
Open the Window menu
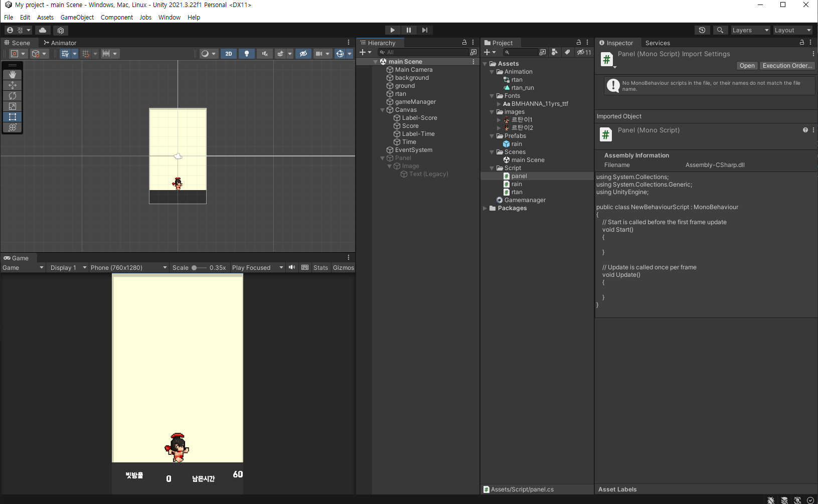[x=170, y=17]
